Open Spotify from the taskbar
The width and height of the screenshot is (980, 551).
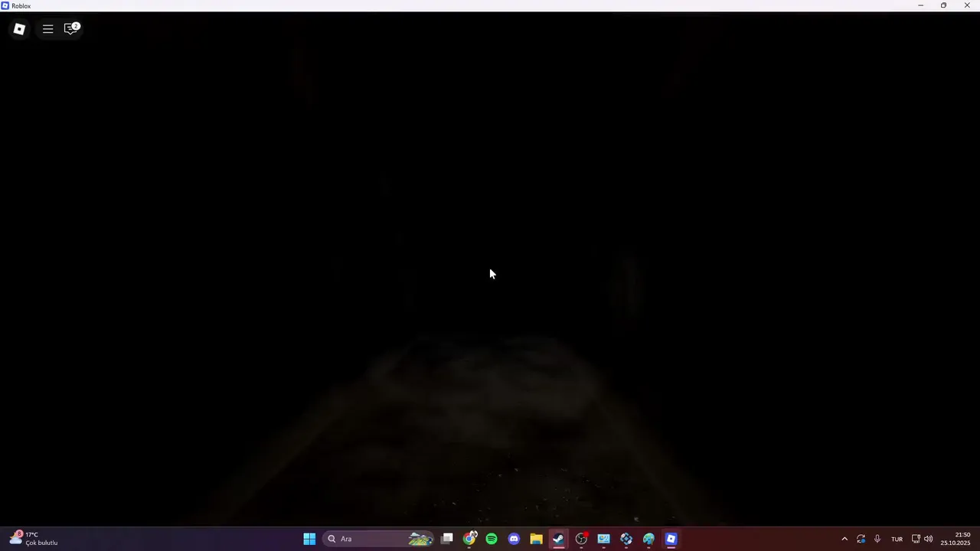(x=492, y=539)
